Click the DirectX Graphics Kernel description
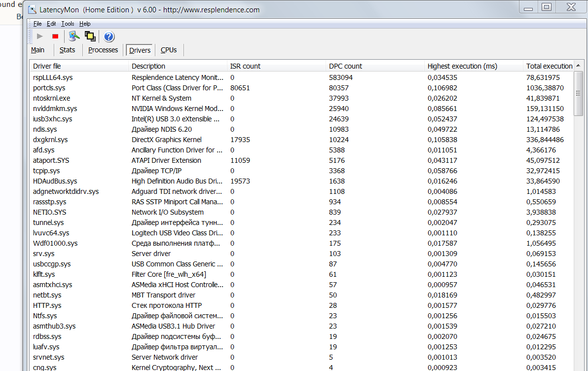Image resolution: width=588 pixels, height=371 pixels. (x=167, y=140)
